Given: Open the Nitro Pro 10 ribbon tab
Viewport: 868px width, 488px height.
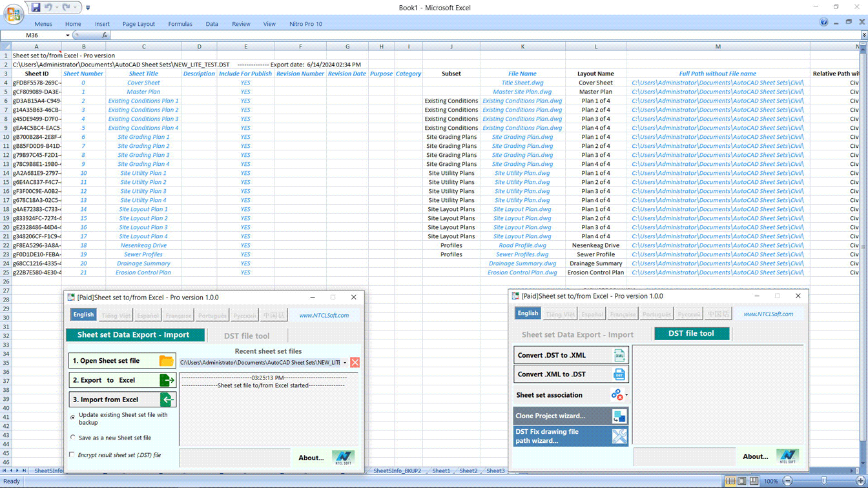Looking at the screenshot, I should click(x=305, y=24).
